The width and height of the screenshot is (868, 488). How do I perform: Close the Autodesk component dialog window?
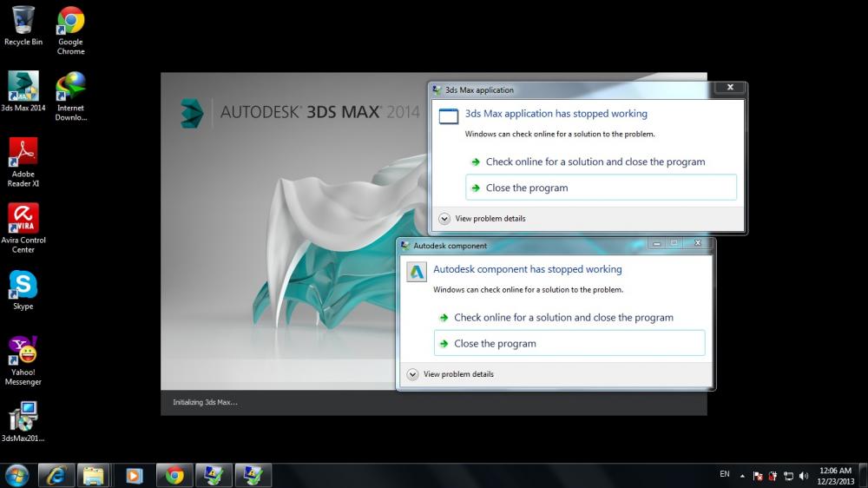pyautogui.click(x=698, y=243)
